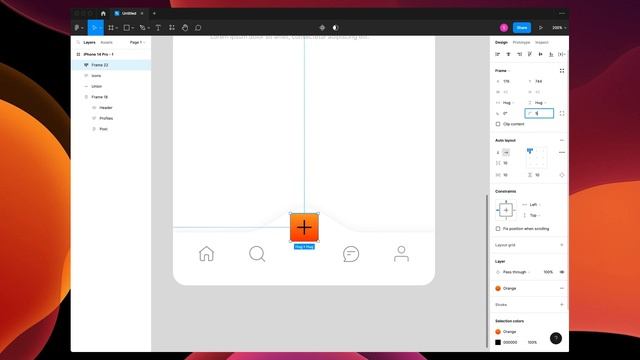Image resolution: width=640 pixels, height=360 pixels.
Task: Click Align vertical centers icon
Action: click(540, 54)
